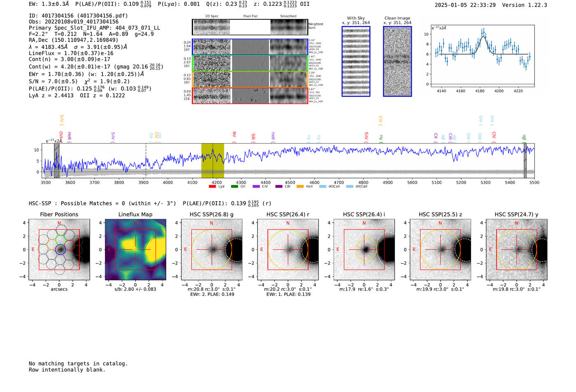Click the red Lyα legend swatch
The image size is (576, 392).
click(212, 186)
